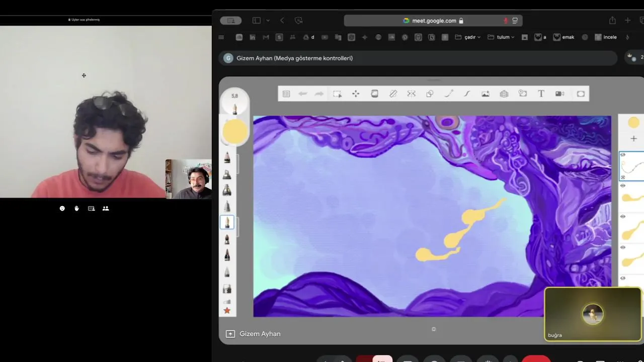Add text with the T tool
Image resolution: width=644 pixels, height=362 pixels.
(541, 94)
